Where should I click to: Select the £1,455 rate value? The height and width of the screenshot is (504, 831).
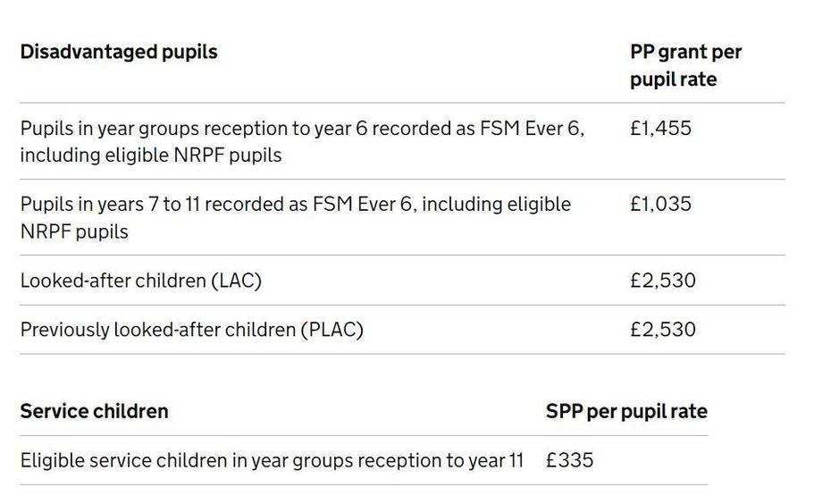660,128
